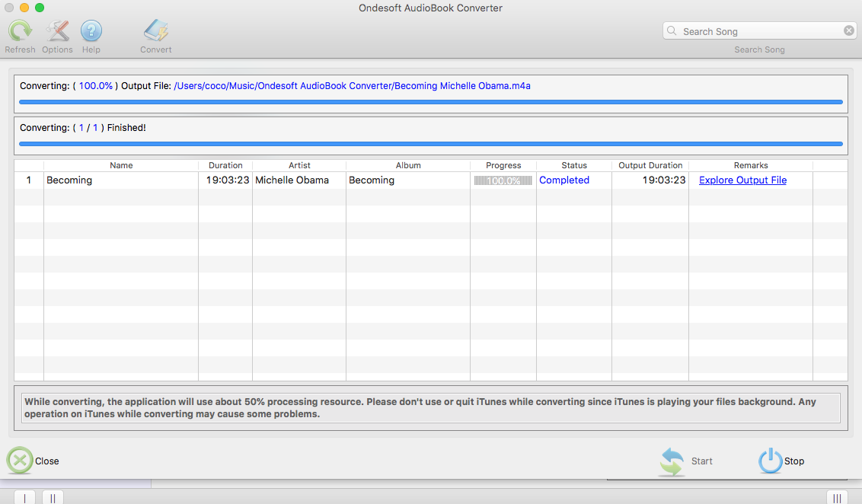Screen dimensions: 862x504
Task: Click the Status column header
Action: pos(574,165)
